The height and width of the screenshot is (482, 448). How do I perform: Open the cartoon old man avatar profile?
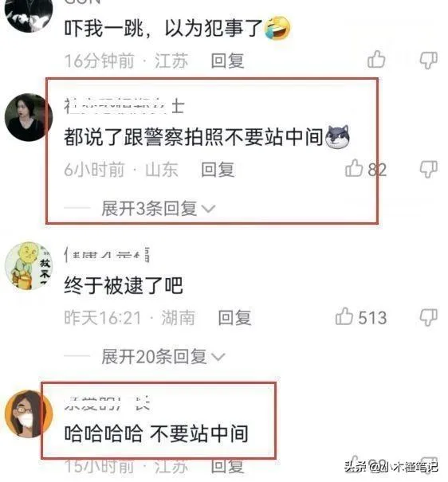[x=29, y=265]
